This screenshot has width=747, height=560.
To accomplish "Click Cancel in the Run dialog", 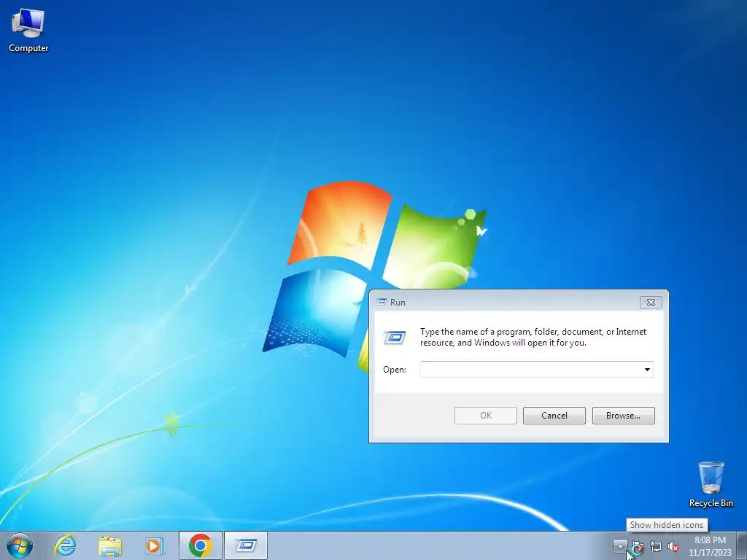I will point(554,415).
